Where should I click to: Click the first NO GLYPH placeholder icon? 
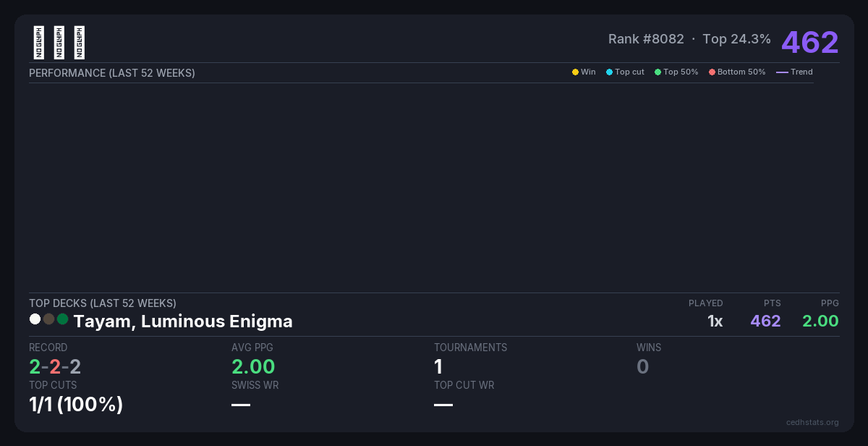point(39,43)
